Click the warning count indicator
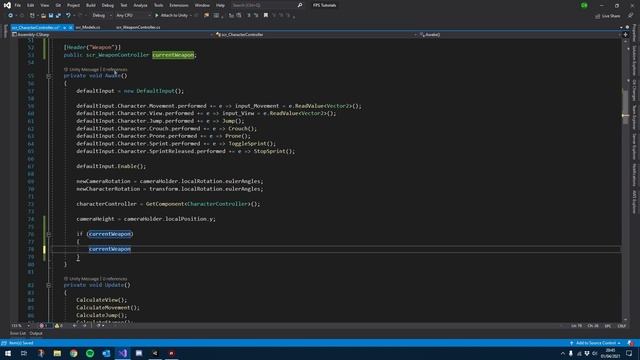 click(x=59, y=326)
